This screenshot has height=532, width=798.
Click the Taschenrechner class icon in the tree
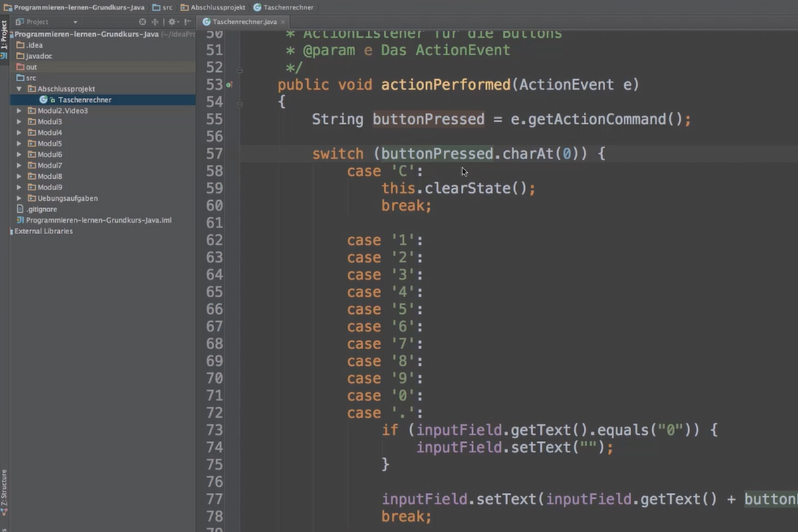click(x=43, y=100)
